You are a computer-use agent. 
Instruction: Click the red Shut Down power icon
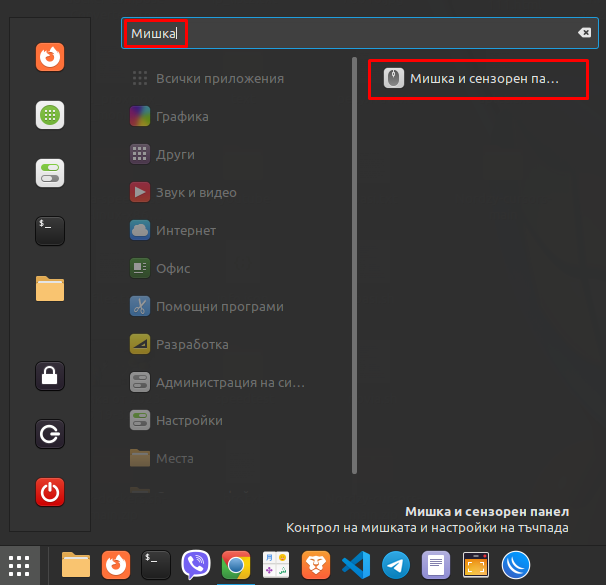click(x=50, y=492)
